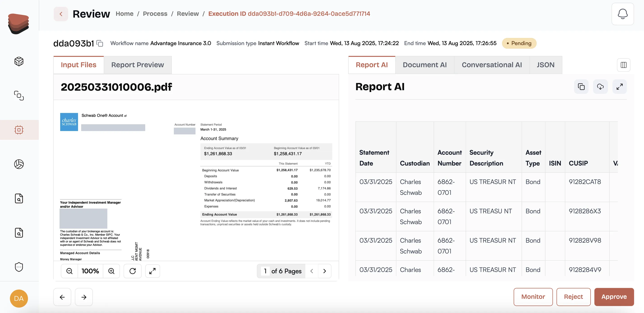This screenshot has height=313, width=644.
Task: Select the JSON tab
Action: [x=545, y=65]
